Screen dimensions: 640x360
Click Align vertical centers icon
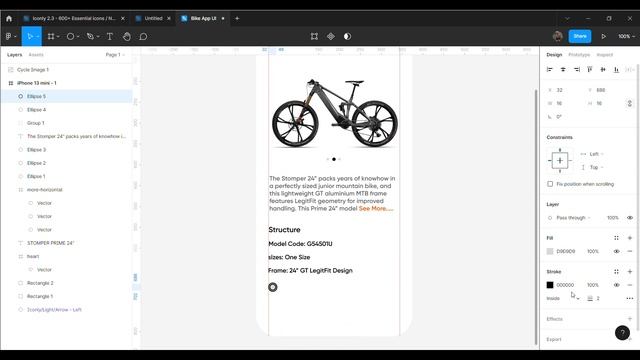603,70
